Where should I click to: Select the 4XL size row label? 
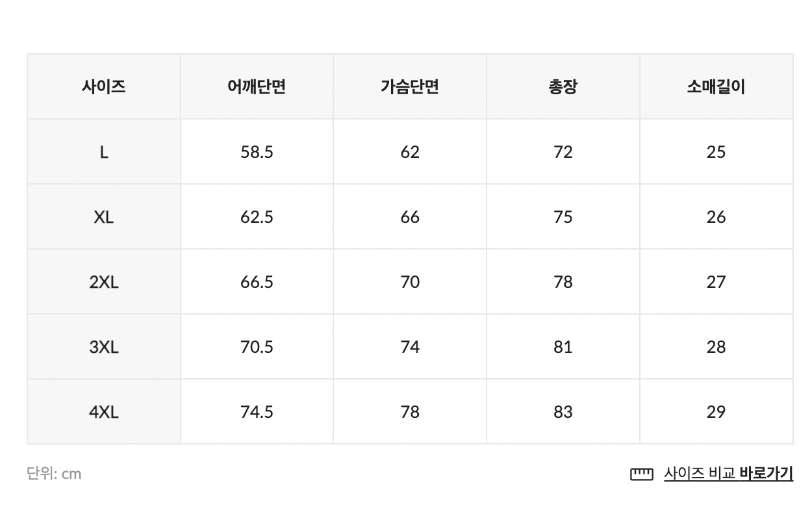click(x=104, y=412)
